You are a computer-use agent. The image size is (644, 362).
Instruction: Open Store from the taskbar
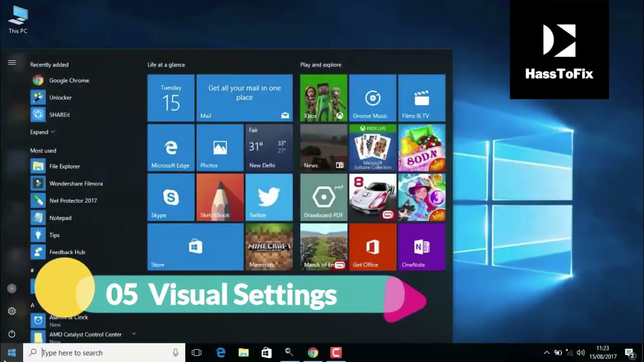point(267,352)
